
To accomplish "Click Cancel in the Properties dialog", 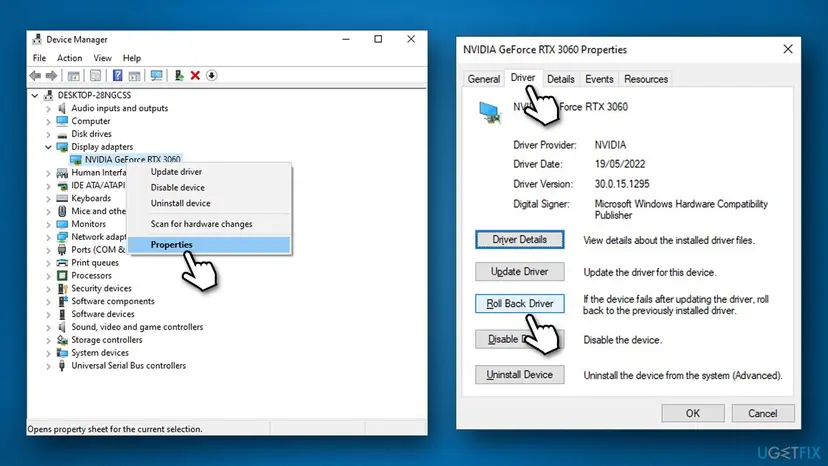I will 763,413.
